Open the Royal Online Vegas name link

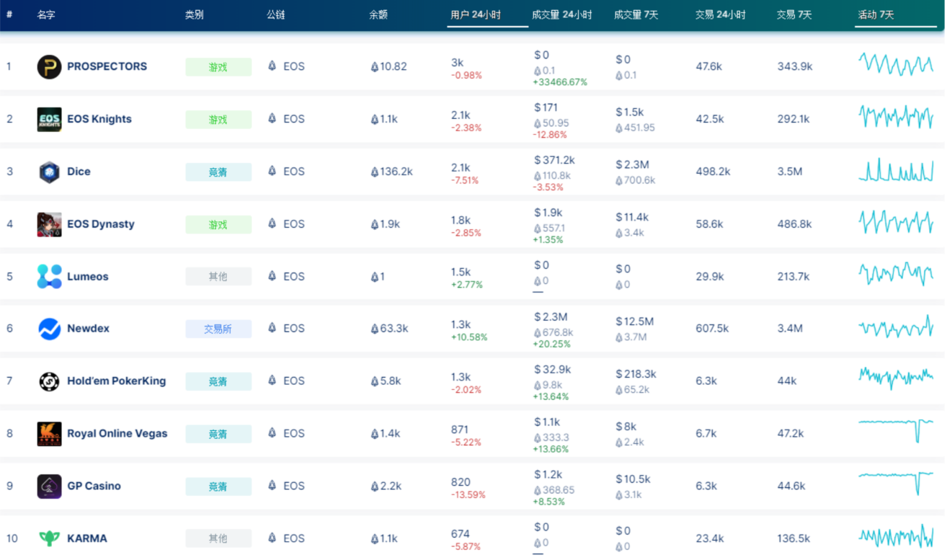(x=117, y=433)
